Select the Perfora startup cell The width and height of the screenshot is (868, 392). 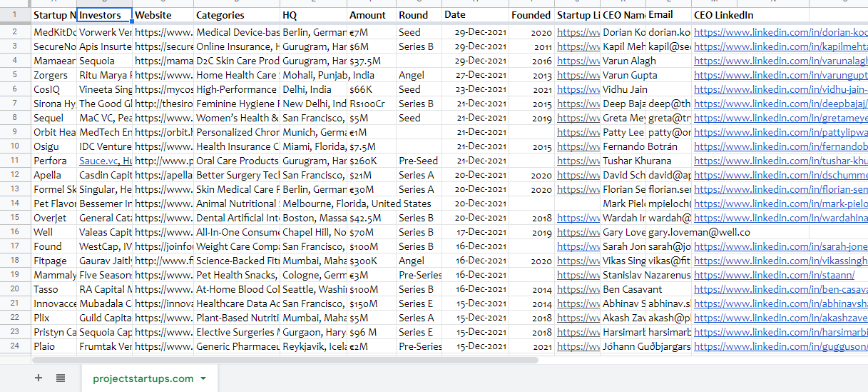(54, 161)
